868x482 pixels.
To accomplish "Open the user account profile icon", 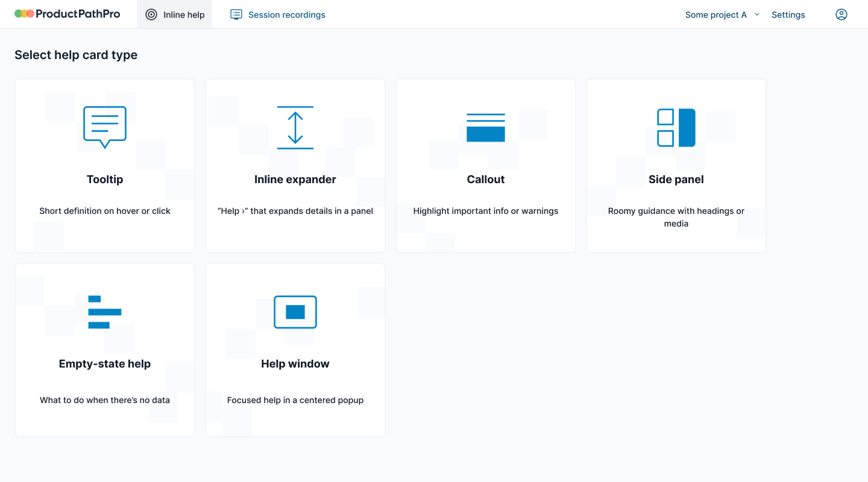I will click(x=841, y=14).
